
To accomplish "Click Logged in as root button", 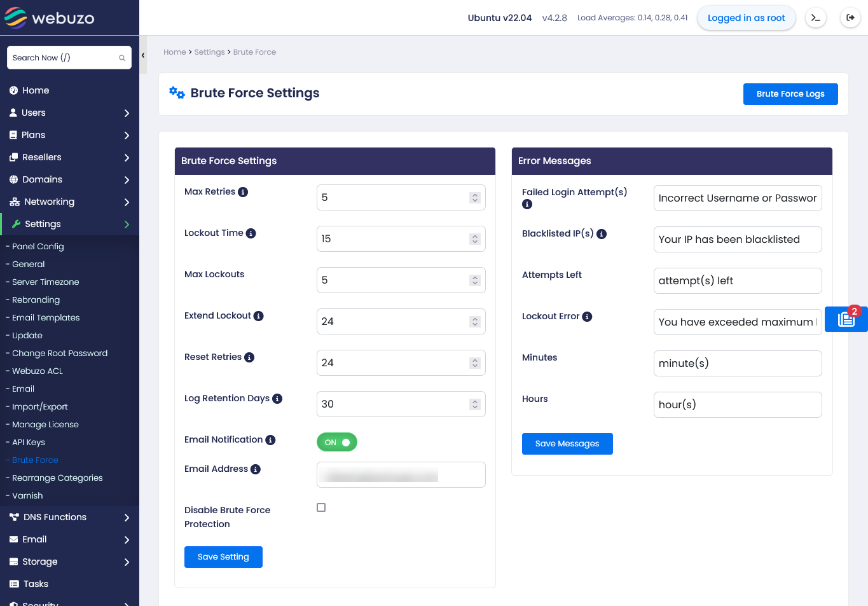I will (747, 18).
